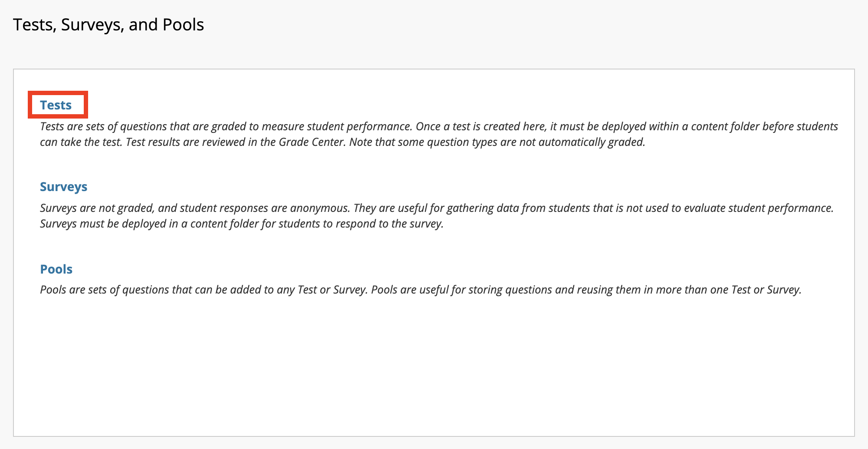Image resolution: width=868 pixels, height=449 pixels.
Task: Click the word "Pools" in the page heading
Action: pos(183,25)
